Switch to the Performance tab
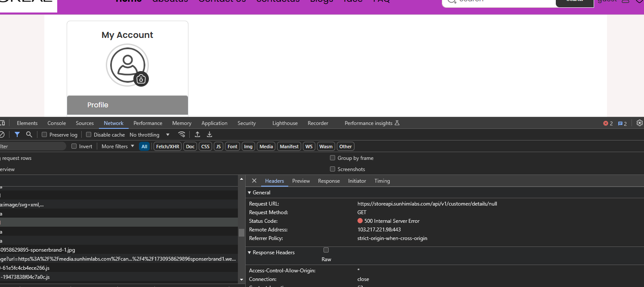Viewport: 644px width, 287px height. [148, 123]
